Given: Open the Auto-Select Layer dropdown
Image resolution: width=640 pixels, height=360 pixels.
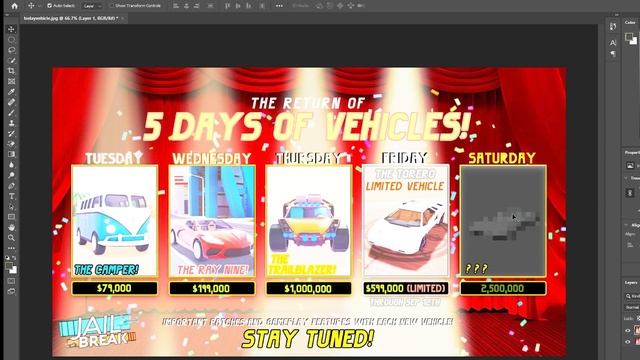Looking at the screenshot, I should click(x=91, y=6).
